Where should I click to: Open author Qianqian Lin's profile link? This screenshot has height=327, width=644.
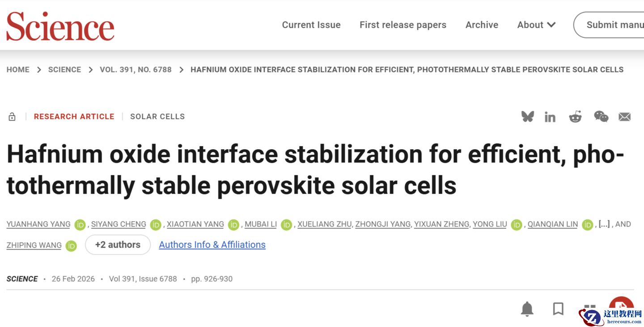(552, 224)
